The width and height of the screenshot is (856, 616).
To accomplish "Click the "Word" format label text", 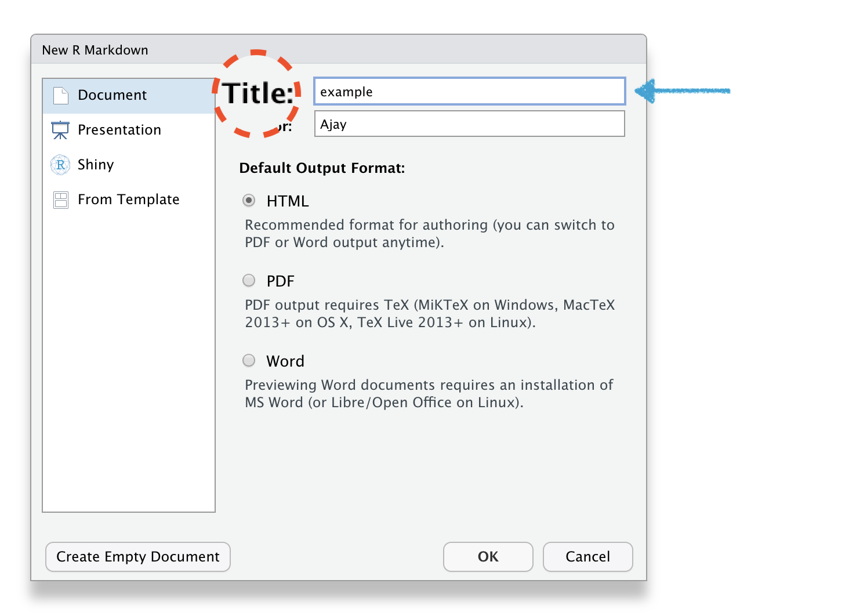I will tap(285, 361).
